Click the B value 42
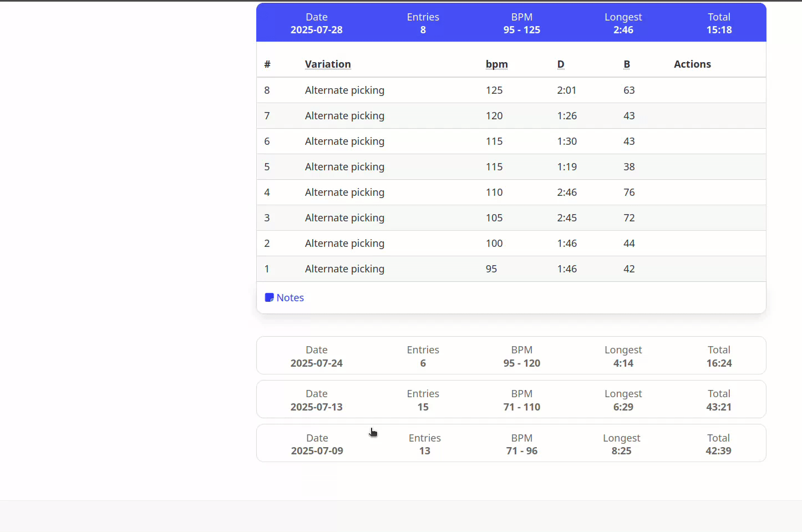This screenshot has height=532, width=802. (x=629, y=268)
